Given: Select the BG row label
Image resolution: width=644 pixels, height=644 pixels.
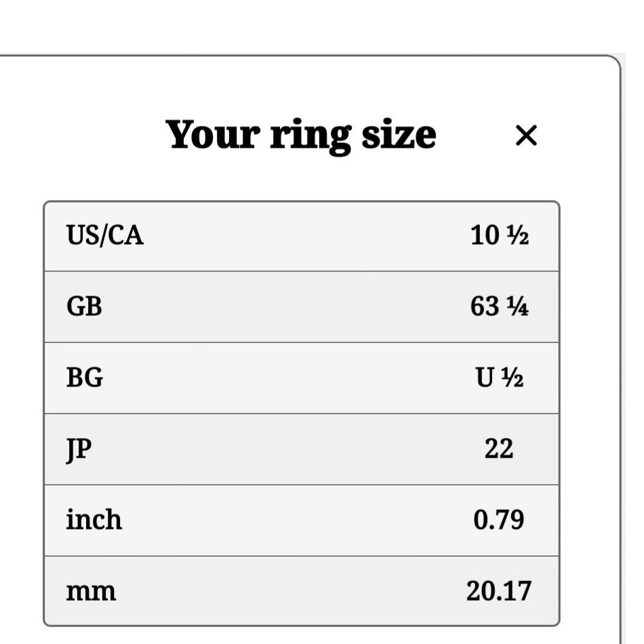Looking at the screenshot, I should tap(85, 378).
